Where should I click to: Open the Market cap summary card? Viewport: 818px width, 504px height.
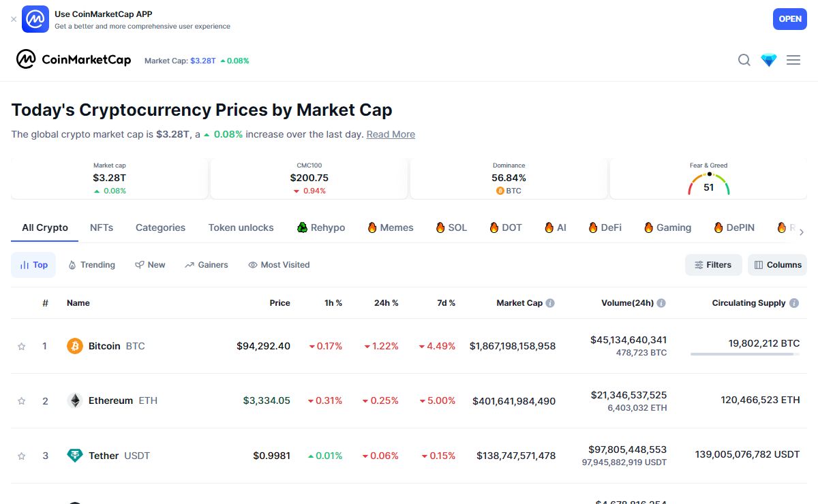tap(110, 178)
